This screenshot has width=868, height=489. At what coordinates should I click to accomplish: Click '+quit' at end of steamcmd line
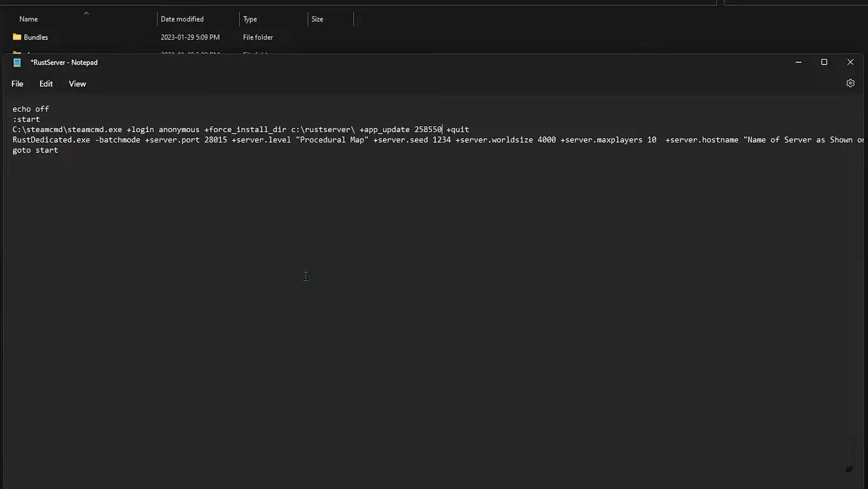coord(458,129)
